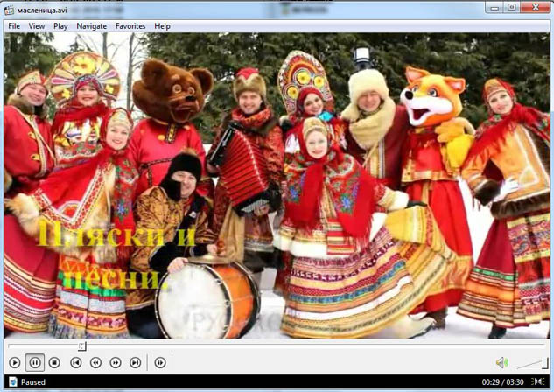Open the File menu
The image size is (554, 392).
coord(14,26)
